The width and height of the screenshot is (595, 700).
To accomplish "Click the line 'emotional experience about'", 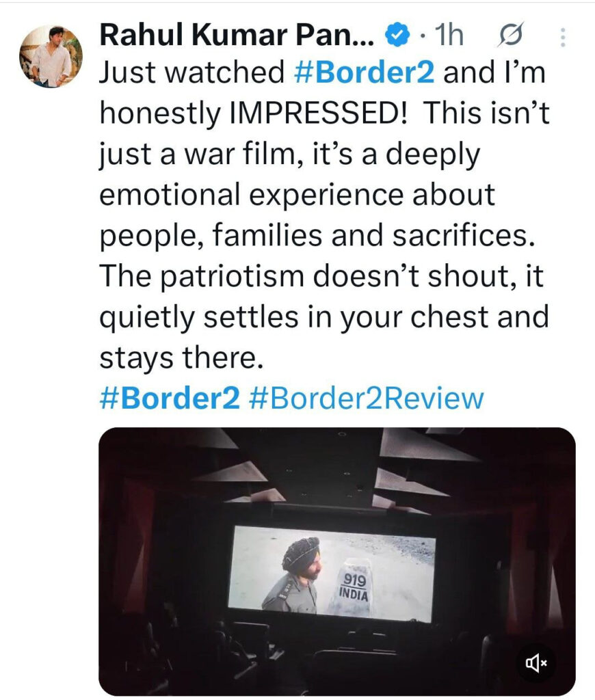I will point(297,195).
